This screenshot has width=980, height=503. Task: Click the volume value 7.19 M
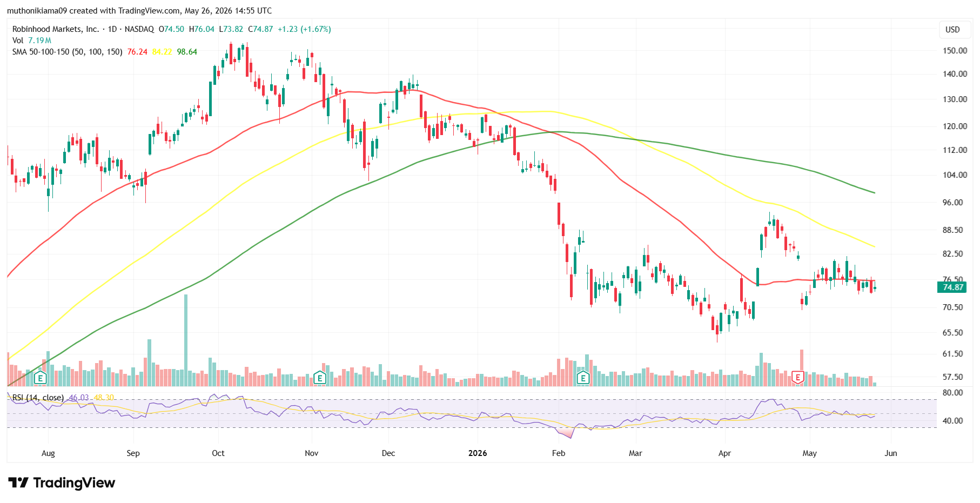tap(40, 41)
